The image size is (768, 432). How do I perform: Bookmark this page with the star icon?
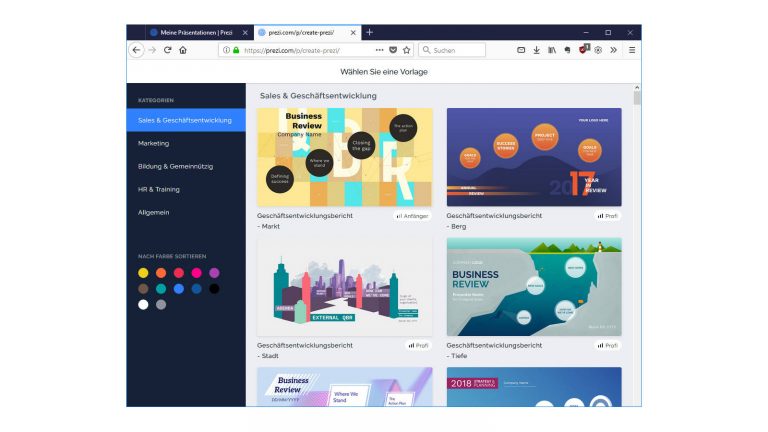pos(407,50)
